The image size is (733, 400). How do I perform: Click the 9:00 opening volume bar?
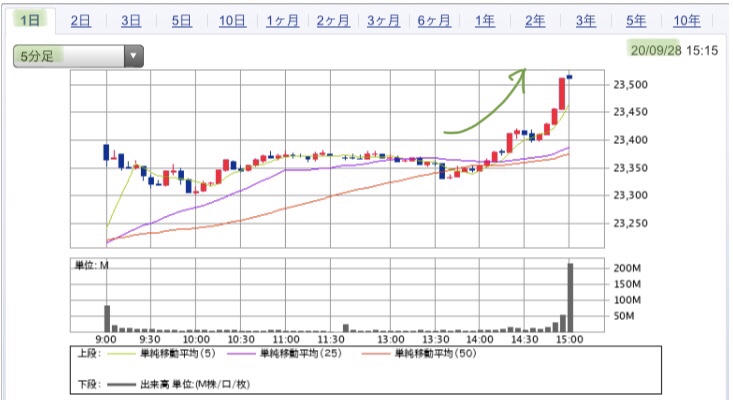[107, 319]
